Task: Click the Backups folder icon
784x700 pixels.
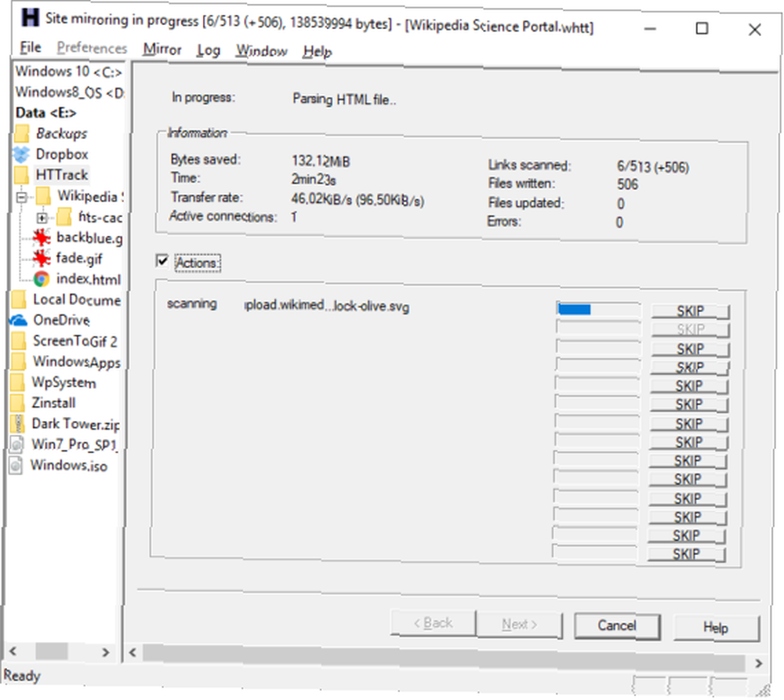Action: 21,133
